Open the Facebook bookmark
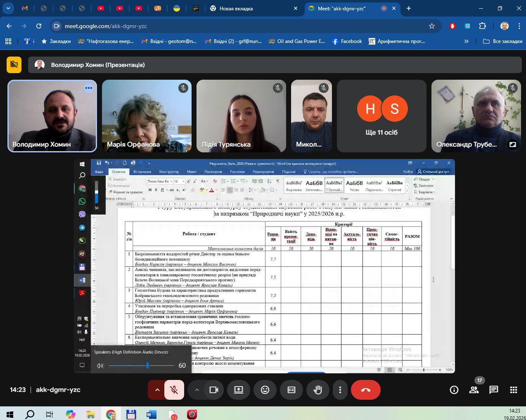This screenshot has height=420, width=526. [347, 41]
